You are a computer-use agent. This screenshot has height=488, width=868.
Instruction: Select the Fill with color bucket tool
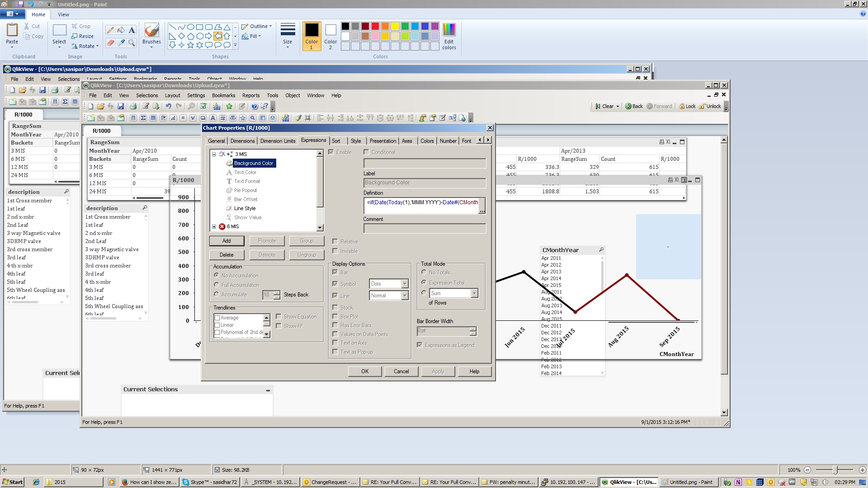coord(121,30)
